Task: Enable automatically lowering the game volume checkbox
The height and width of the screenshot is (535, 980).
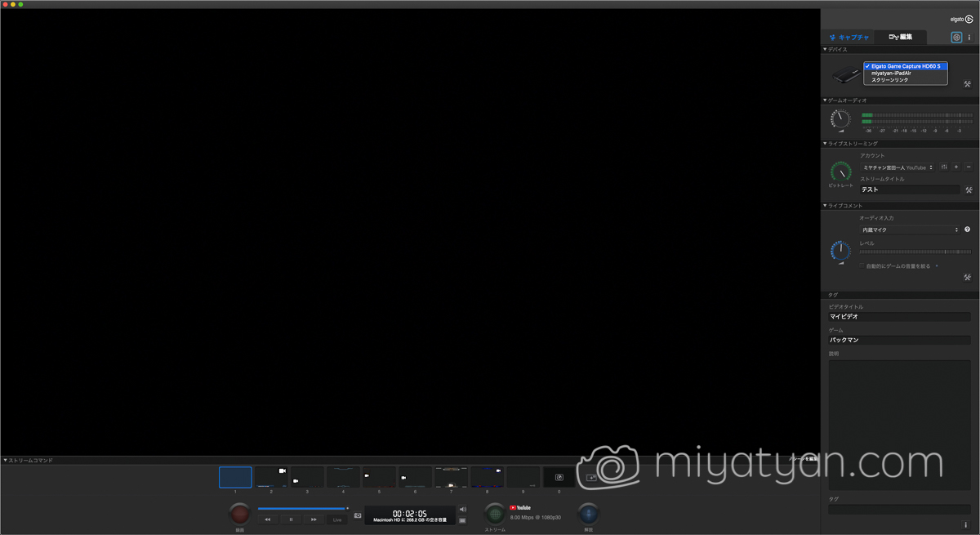Action: (862, 265)
